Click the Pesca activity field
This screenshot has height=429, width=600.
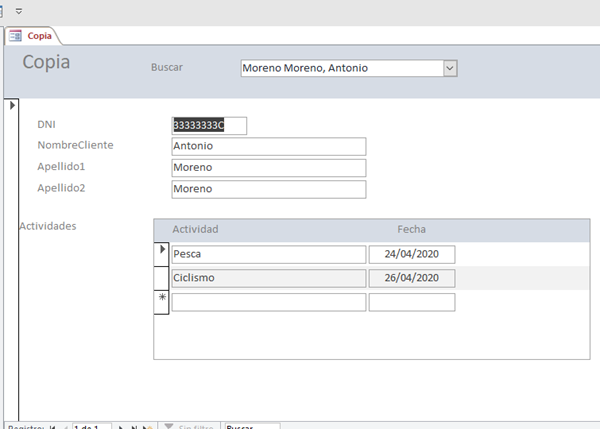tap(266, 254)
